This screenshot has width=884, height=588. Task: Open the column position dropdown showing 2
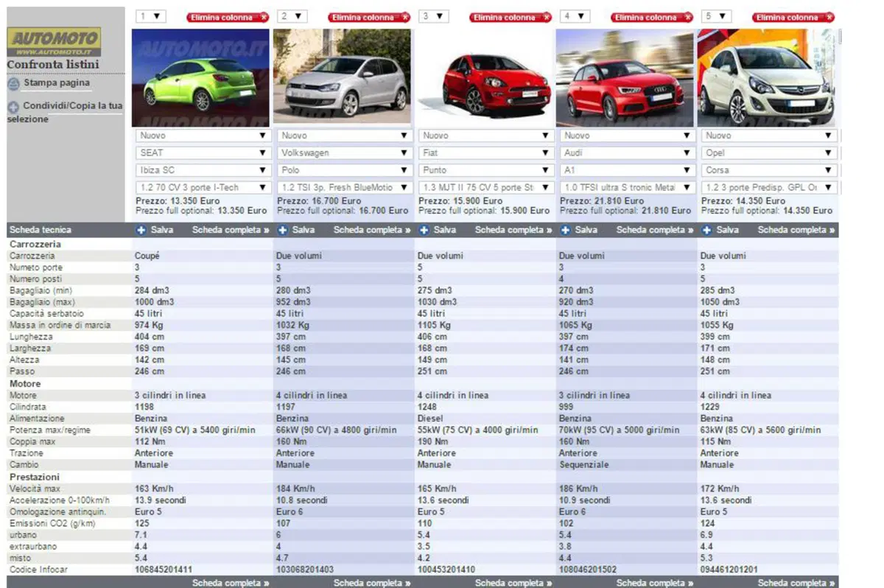click(292, 15)
